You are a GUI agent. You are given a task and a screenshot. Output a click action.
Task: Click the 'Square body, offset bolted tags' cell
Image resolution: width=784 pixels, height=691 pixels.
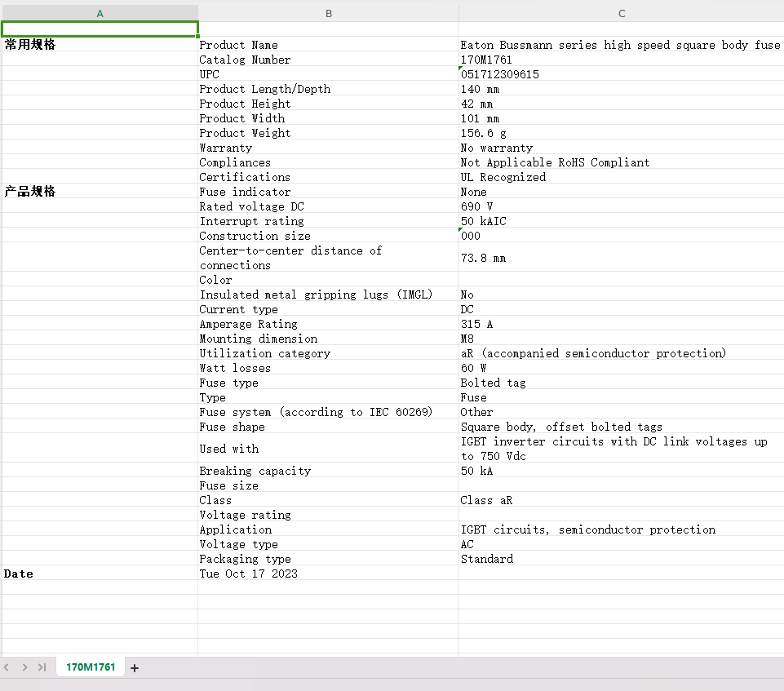(622, 427)
